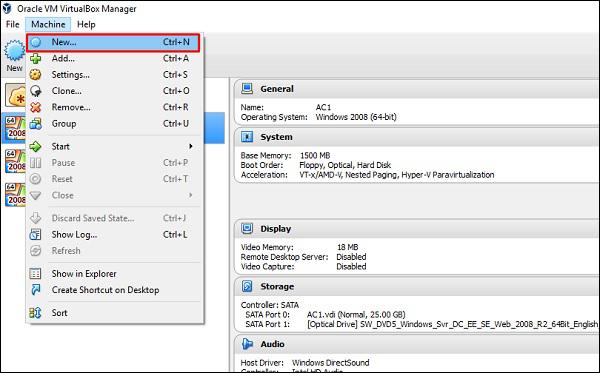Expand the Close submenu arrow
The image size is (600, 373).
pyautogui.click(x=191, y=195)
